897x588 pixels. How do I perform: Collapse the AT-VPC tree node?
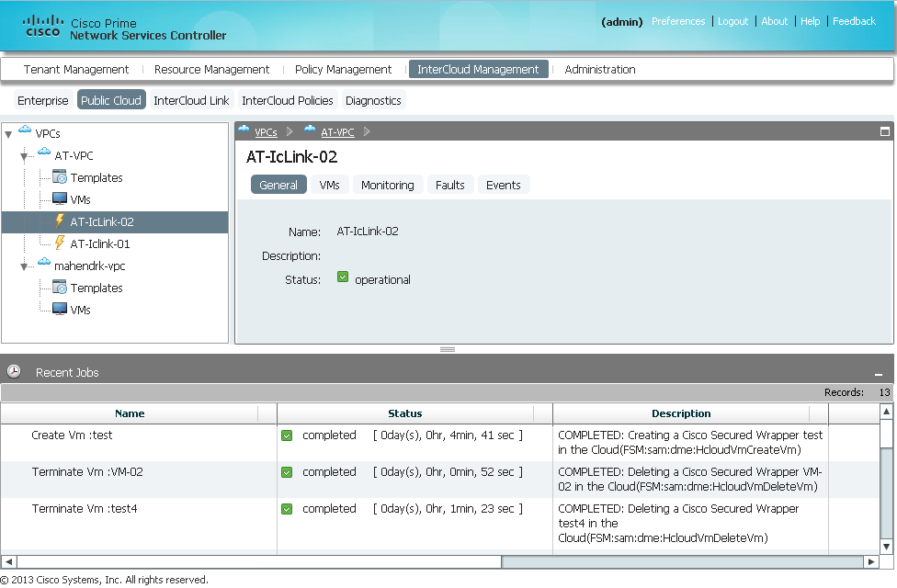[x=22, y=155]
